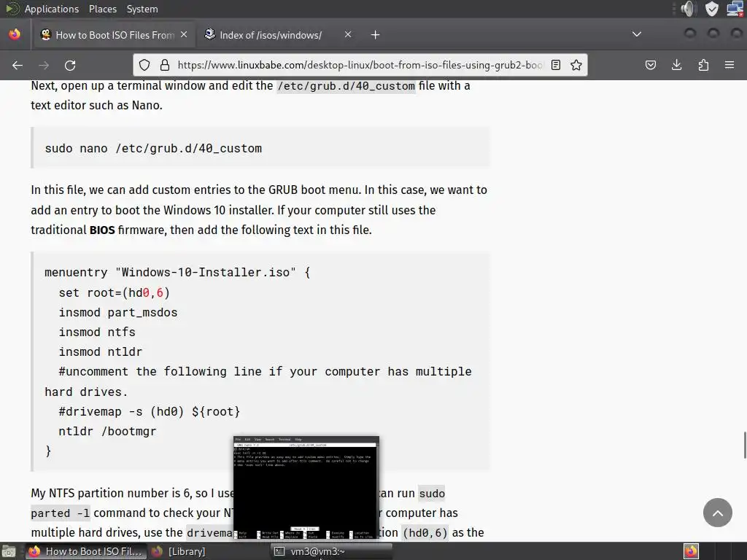Click the insmod ntfs line

point(97,332)
